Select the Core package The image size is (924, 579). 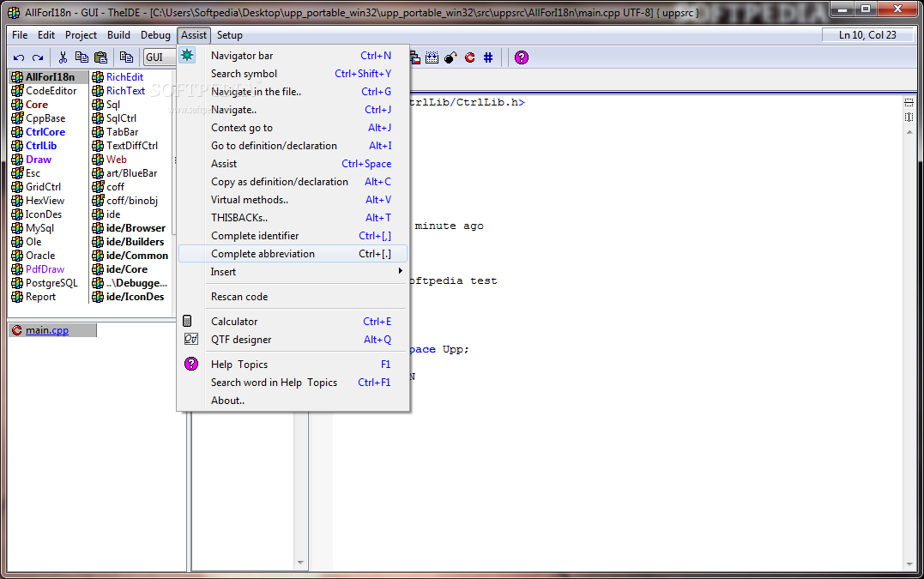37,105
